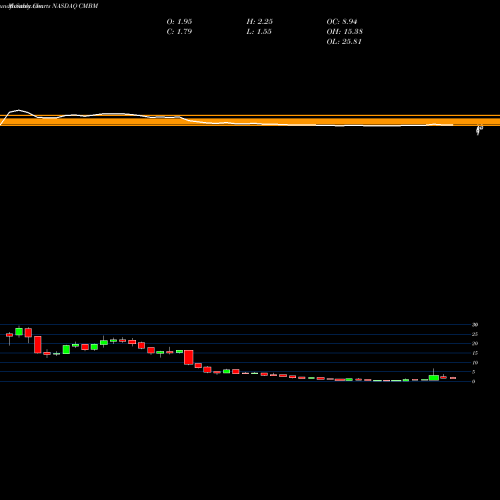500x500 pixels.
Task: Click the 5 price axis label
Action: tap(473, 372)
